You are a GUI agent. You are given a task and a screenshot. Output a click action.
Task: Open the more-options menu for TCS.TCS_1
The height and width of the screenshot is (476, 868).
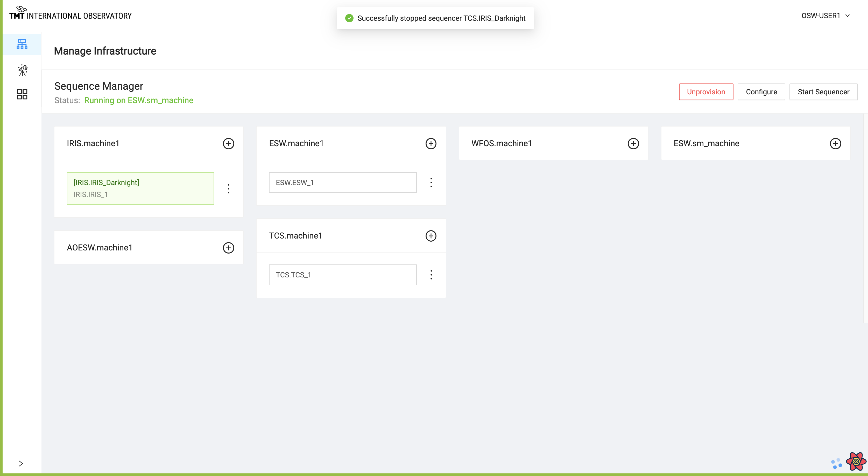(431, 275)
